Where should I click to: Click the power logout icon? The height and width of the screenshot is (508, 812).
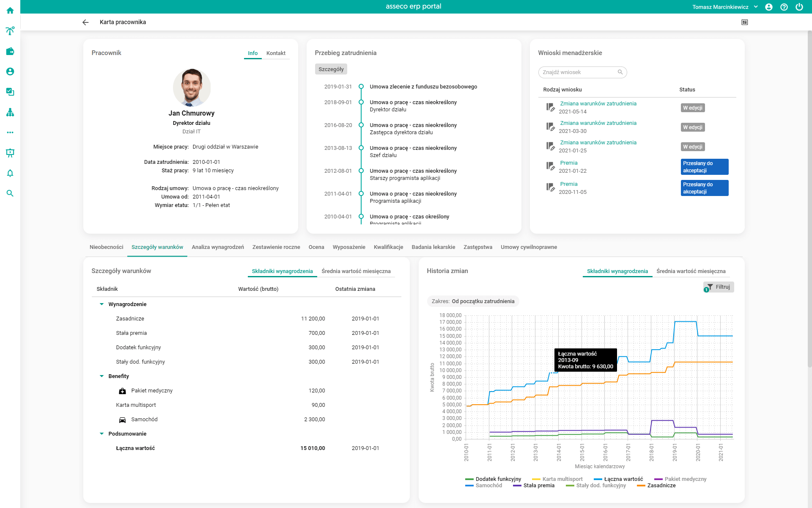pos(799,7)
